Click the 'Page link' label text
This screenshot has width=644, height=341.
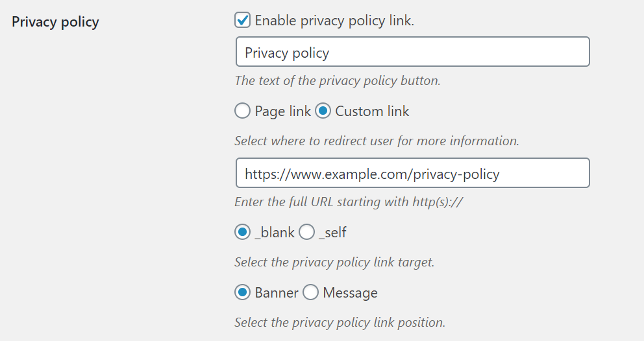click(x=283, y=112)
